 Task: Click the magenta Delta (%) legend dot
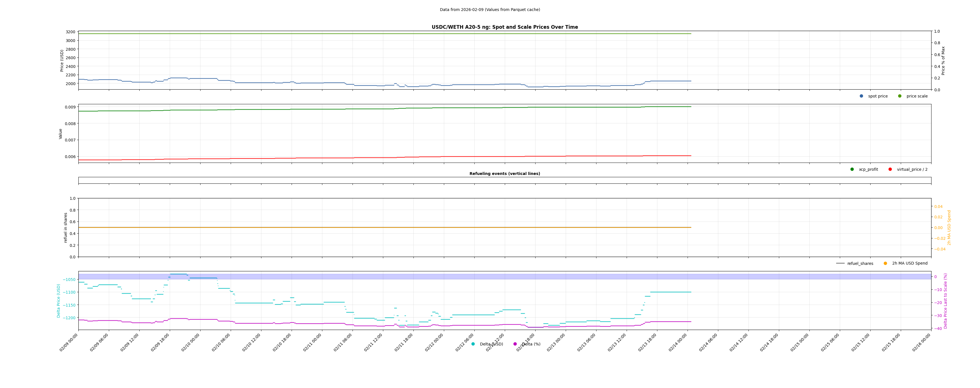coord(515,344)
